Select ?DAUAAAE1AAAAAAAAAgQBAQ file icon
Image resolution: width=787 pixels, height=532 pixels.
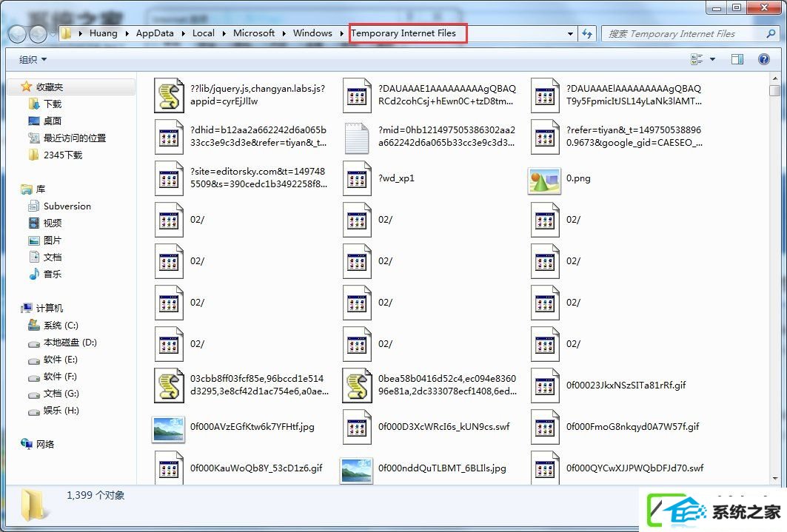(357, 95)
